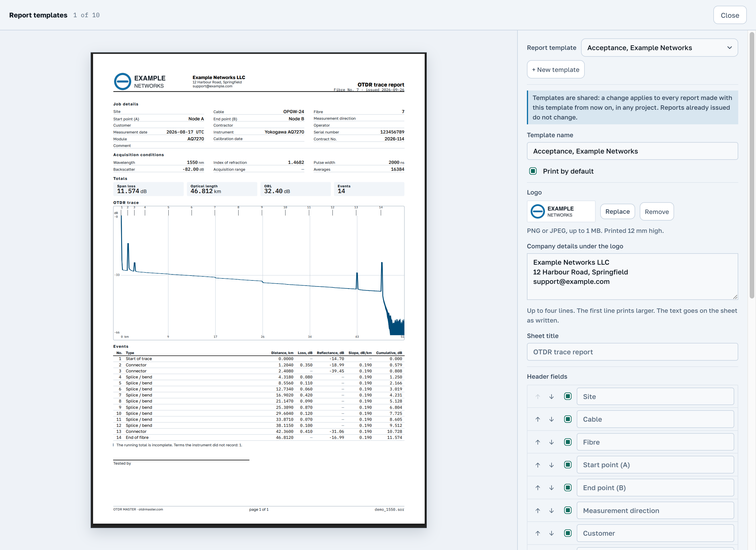Screen dimensions: 756x550
Task: Move the Site field down
Action: pyautogui.click(x=552, y=396)
